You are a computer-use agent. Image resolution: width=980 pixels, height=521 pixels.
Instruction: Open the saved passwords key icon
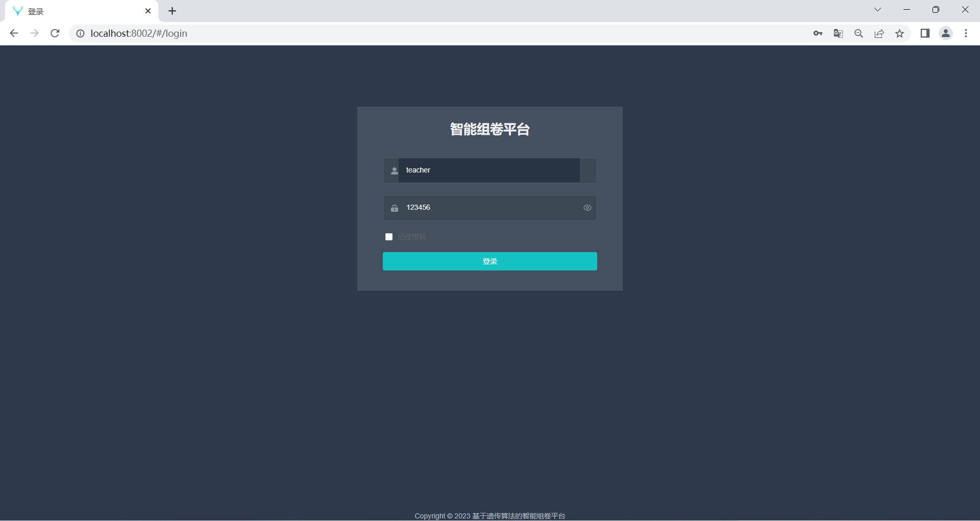click(818, 33)
